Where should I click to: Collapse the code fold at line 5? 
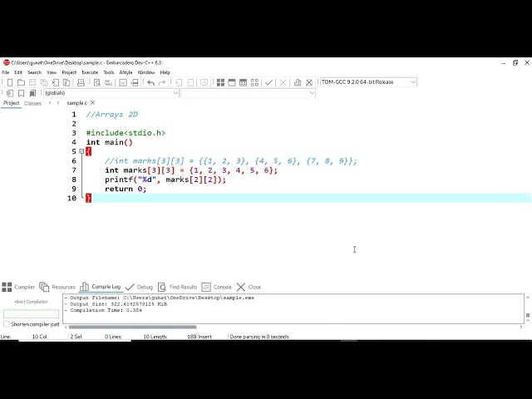coord(81,151)
